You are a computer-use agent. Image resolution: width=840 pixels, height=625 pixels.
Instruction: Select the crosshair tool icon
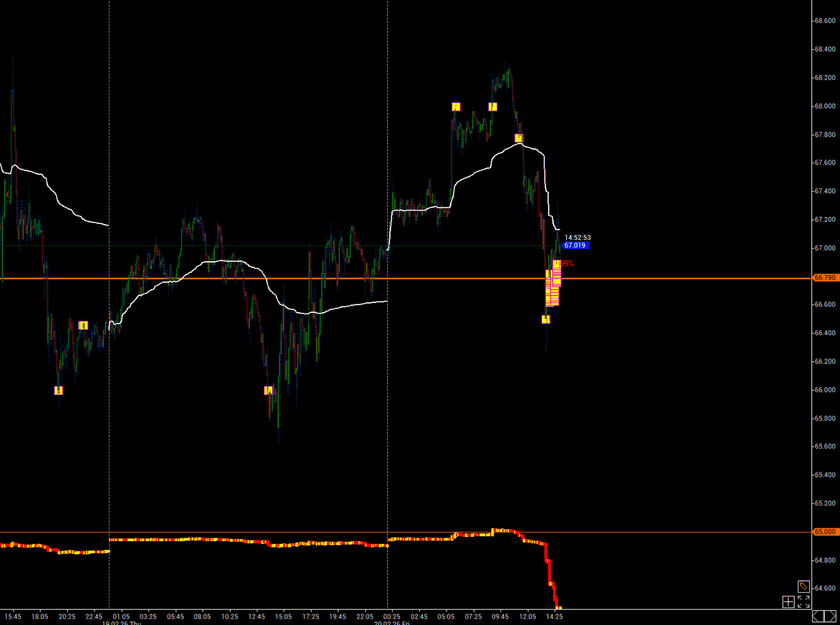tap(788, 602)
